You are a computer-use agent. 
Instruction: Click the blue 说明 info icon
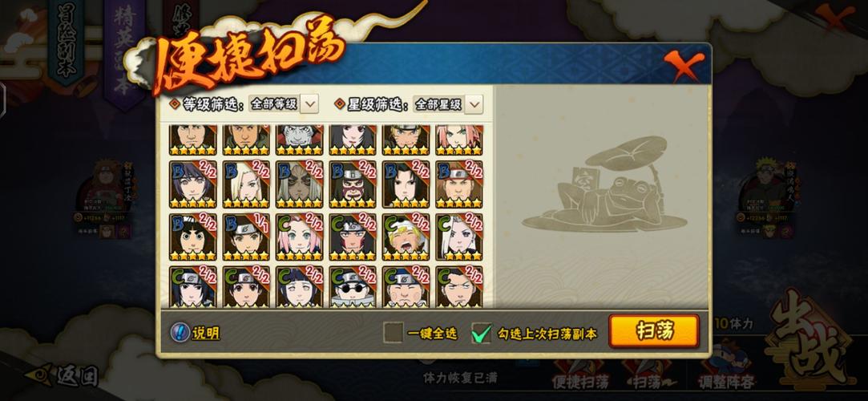point(180,332)
